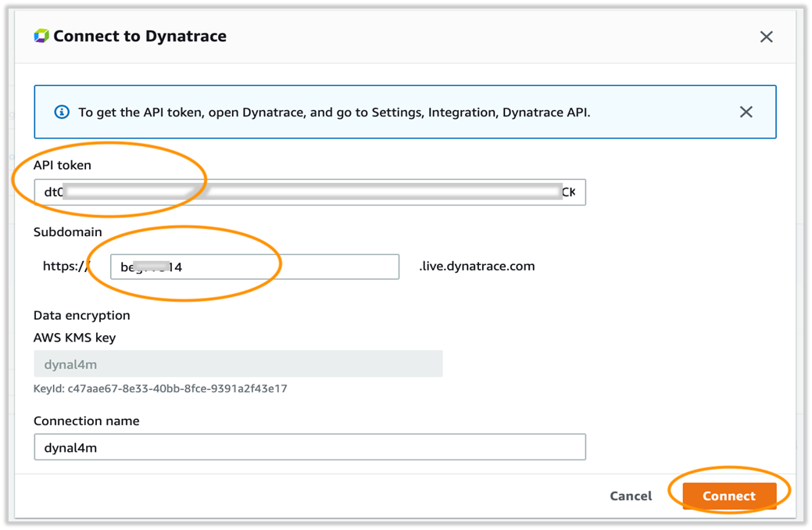Click the 'API token' label
Viewport: 812px width, 530px height.
pyautogui.click(x=63, y=165)
